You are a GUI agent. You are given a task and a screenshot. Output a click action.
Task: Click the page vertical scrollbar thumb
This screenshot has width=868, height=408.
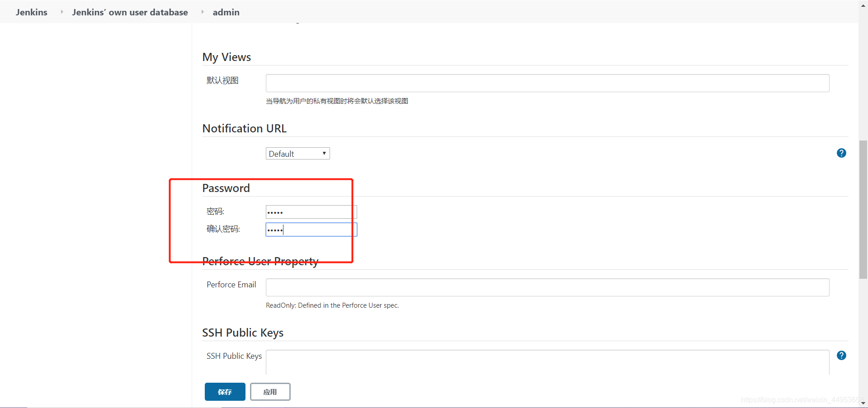point(863,210)
